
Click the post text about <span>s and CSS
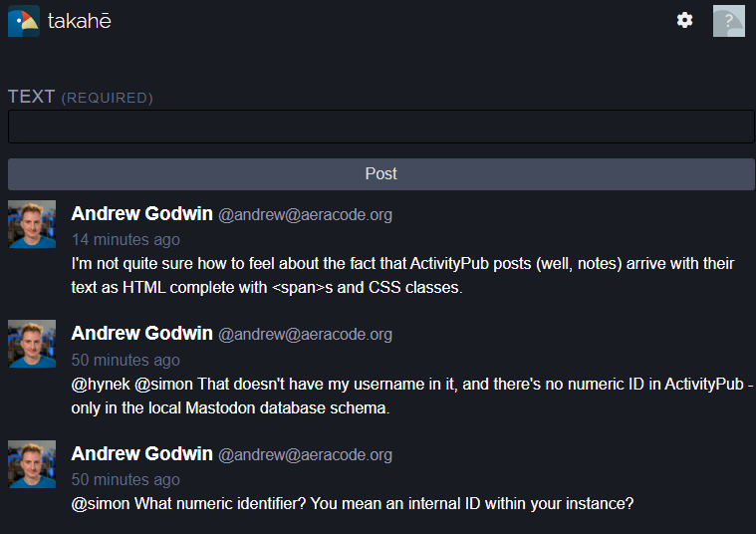pyautogui.click(x=402, y=275)
